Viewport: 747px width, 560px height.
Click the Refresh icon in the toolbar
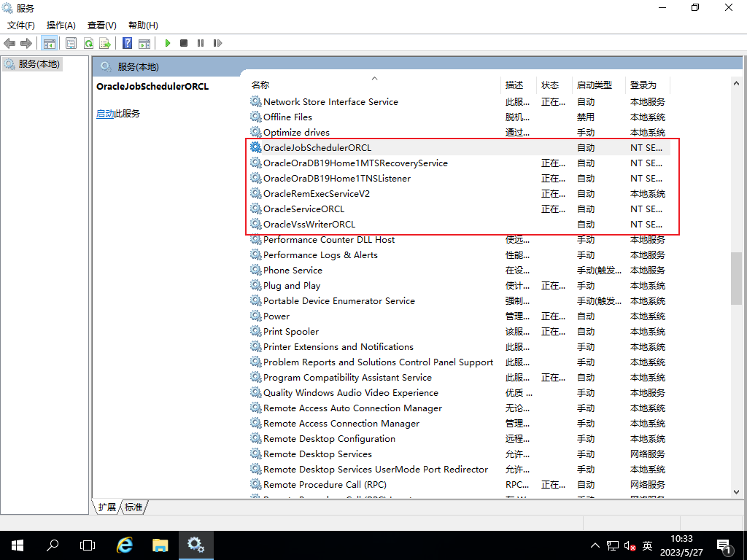click(88, 43)
